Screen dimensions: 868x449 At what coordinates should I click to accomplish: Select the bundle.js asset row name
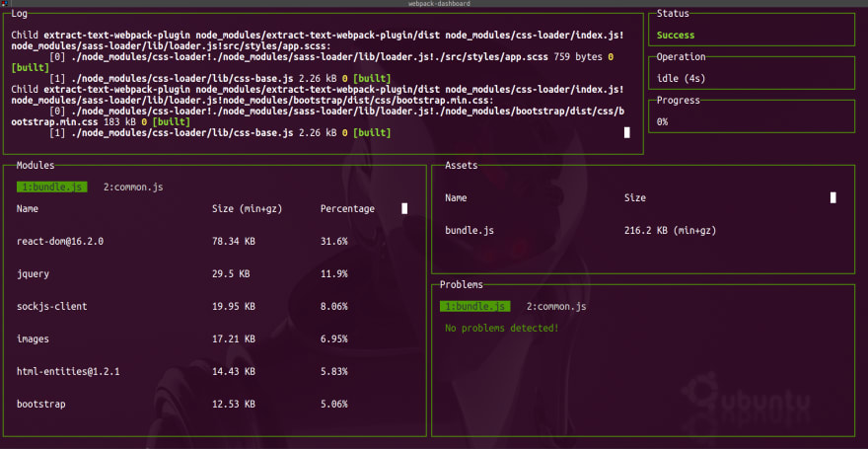pos(470,230)
